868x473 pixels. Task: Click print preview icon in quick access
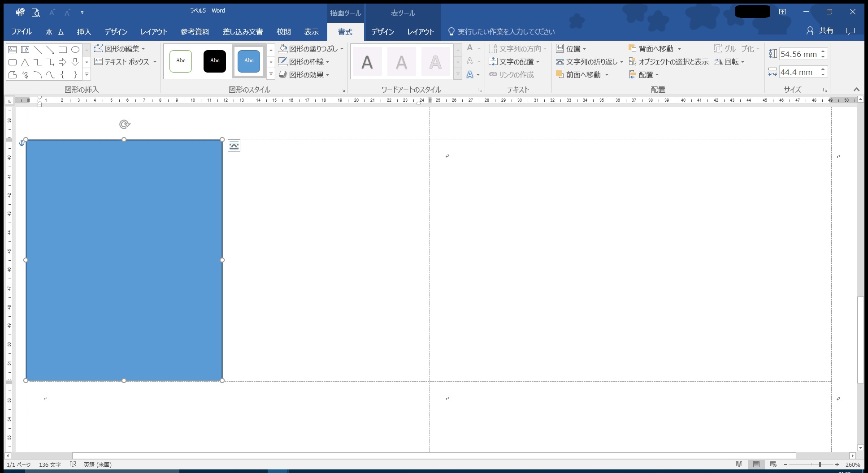point(36,12)
